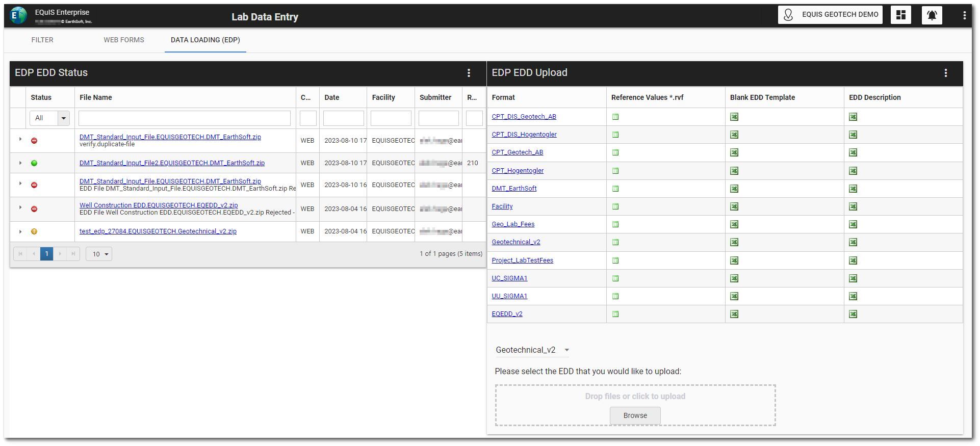Click the Browse button to upload
Image resolution: width=980 pixels, height=446 pixels.
[635, 415]
